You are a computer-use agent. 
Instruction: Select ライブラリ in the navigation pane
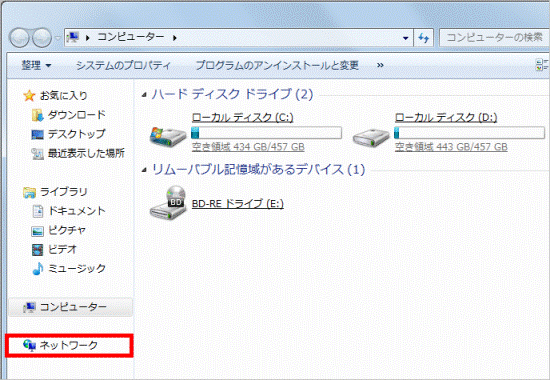[x=63, y=192]
